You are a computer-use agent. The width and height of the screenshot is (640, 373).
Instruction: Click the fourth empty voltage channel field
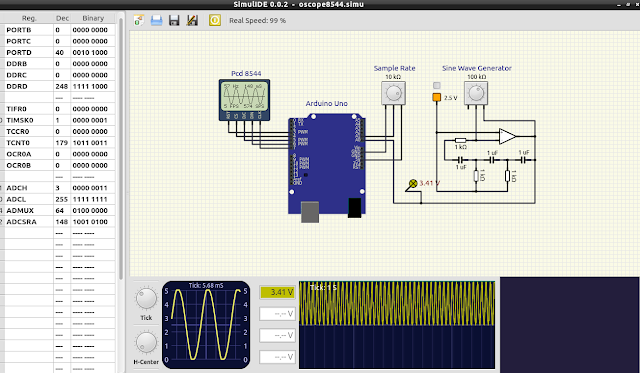(278, 357)
